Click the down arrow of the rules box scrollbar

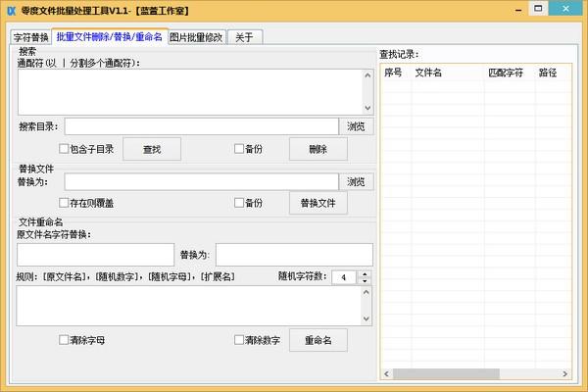367,318
